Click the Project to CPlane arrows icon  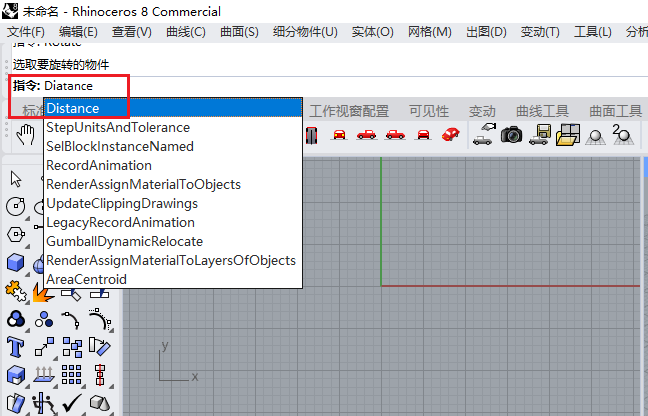pyautogui.click(x=44, y=375)
